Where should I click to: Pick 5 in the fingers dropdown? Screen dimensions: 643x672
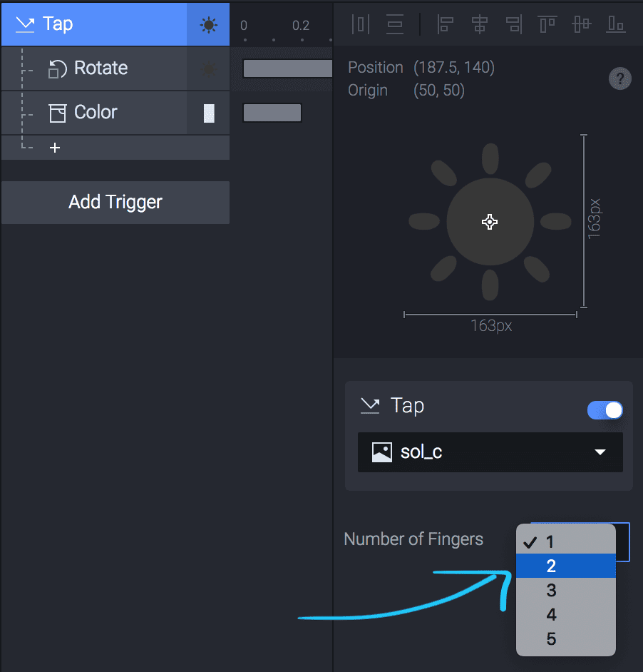565,638
